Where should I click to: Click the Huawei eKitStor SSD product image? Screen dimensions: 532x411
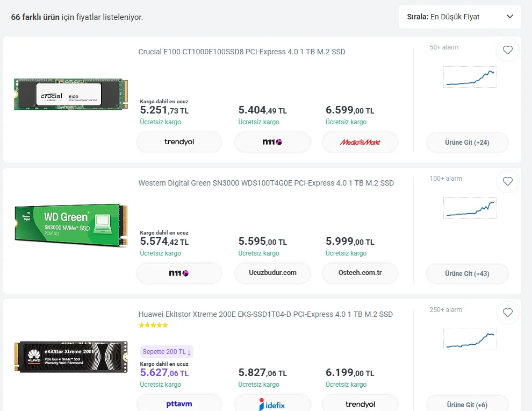point(71,357)
